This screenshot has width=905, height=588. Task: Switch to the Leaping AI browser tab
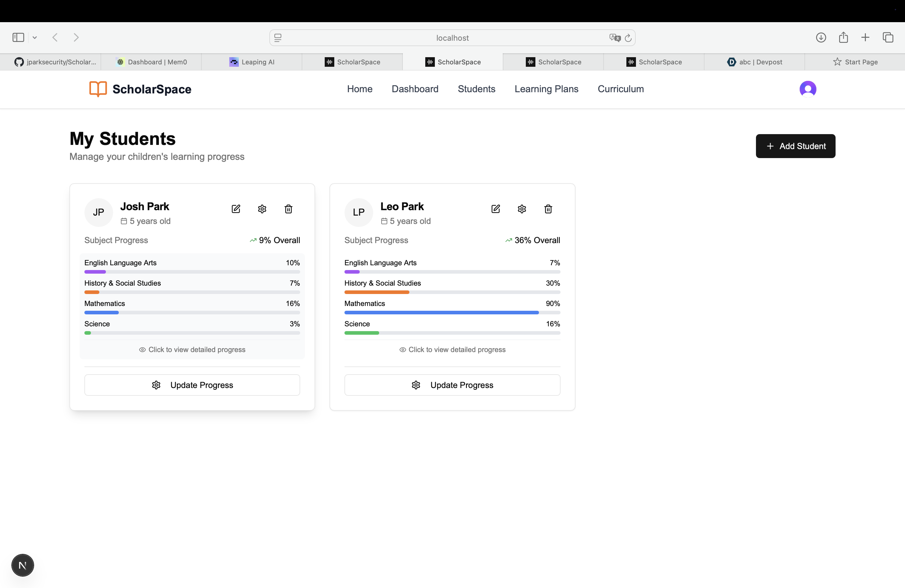(x=252, y=62)
